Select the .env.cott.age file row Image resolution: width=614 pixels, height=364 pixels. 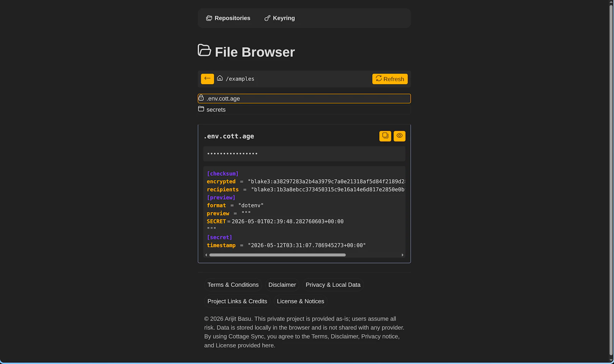pyautogui.click(x=304, y=99)
